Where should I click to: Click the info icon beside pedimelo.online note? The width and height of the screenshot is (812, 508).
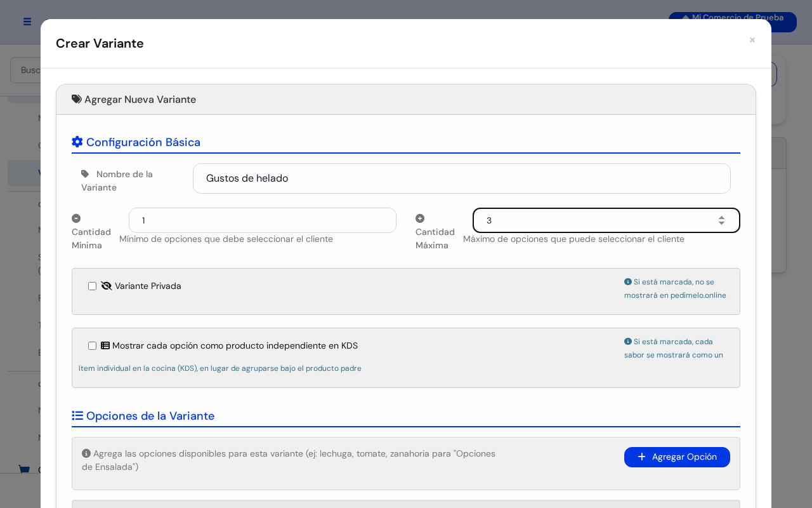click(x=628, y=282)
